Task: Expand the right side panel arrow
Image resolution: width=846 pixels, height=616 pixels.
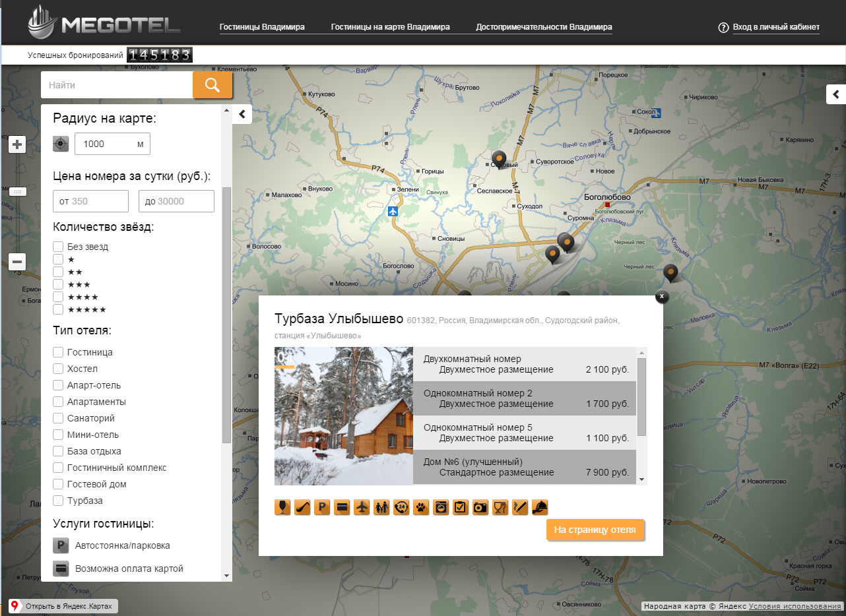Action: click(836, 94)
